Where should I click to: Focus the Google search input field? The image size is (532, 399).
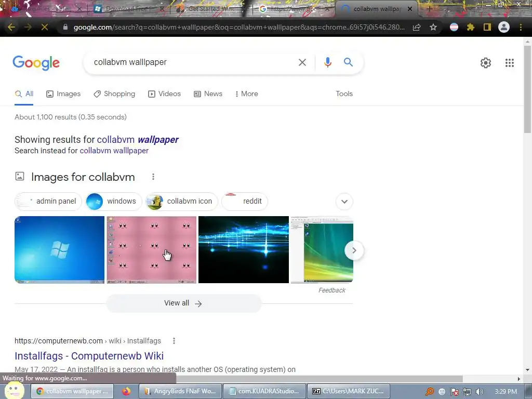pos(193,62)
